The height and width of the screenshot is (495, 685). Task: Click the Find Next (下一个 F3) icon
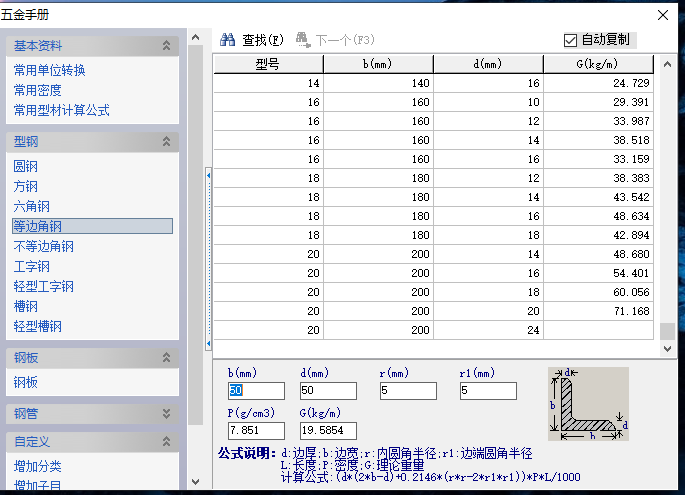click(x=303, y=40)
